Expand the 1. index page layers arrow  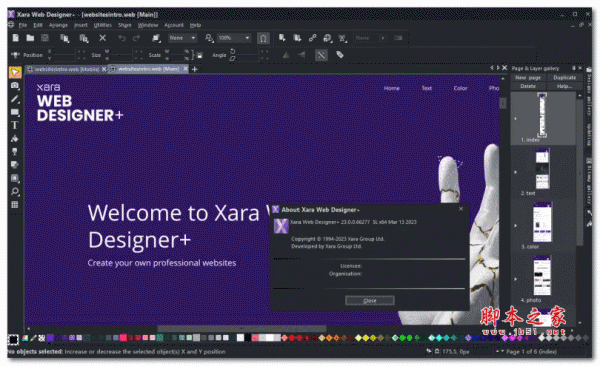coord(515,119)
